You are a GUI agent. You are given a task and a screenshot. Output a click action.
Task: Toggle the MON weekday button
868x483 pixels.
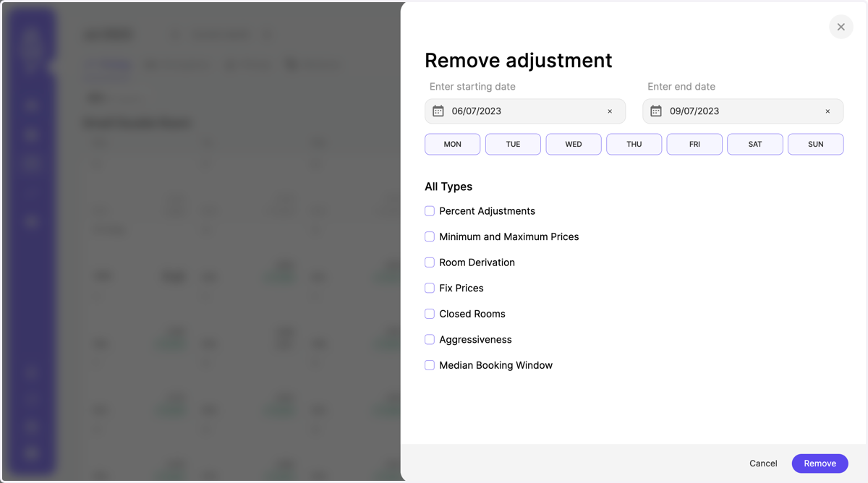(x=452, y=144)
